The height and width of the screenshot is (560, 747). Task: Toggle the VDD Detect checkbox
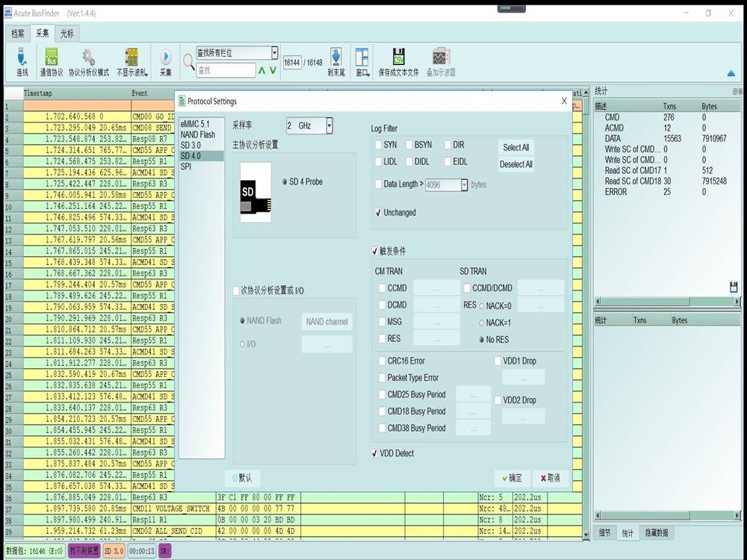click(x=376, y=453)
